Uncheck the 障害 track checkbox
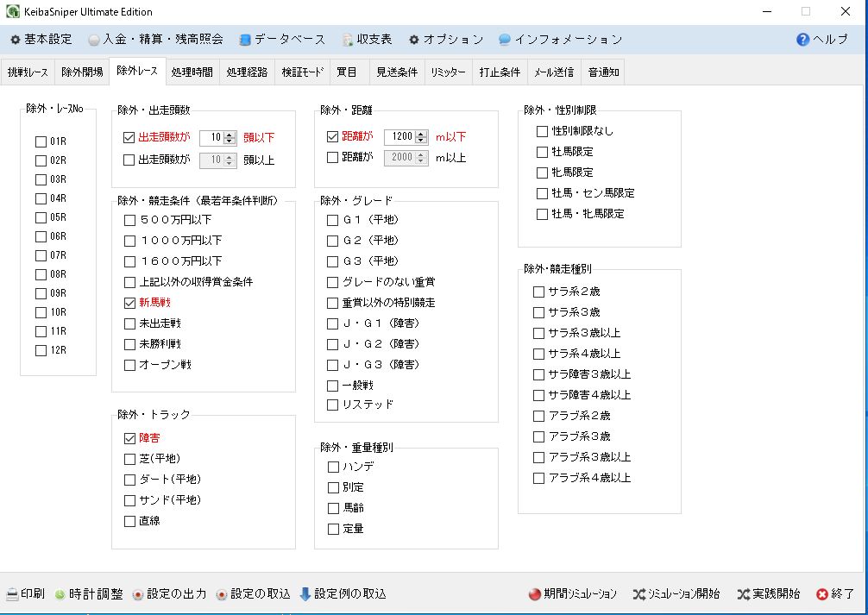Screen dimensions: 868x615 click(129, 438)
